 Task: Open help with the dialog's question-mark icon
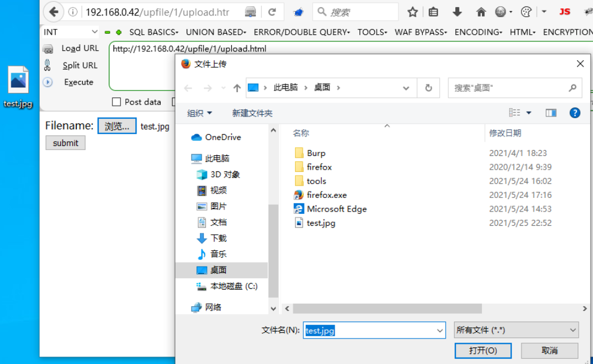tap(575, 112)
